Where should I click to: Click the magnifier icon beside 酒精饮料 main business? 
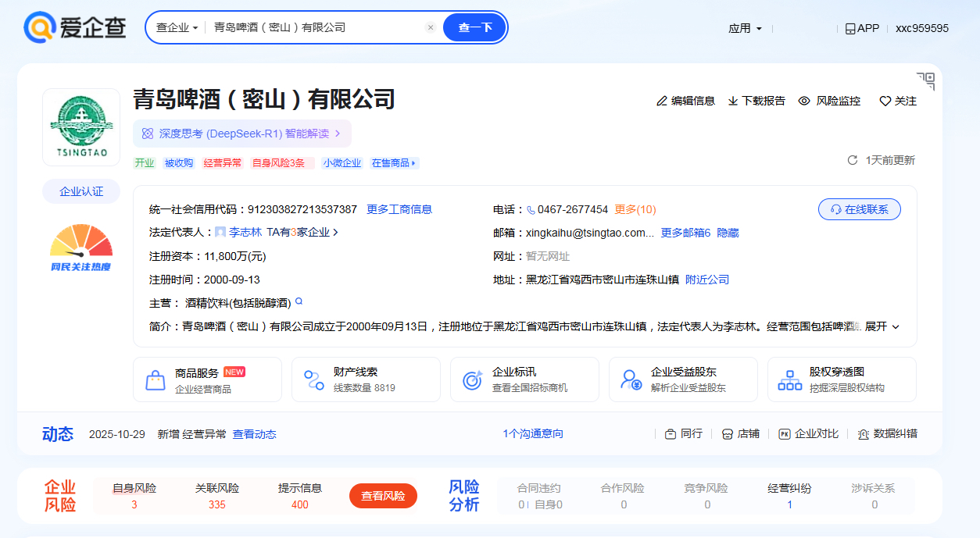pyautogui.click(x=299, y=301)
